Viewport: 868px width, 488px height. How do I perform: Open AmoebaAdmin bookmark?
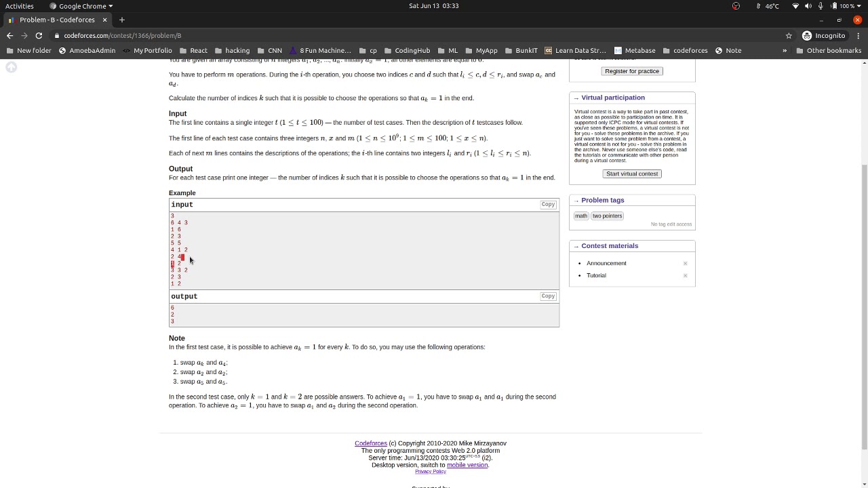87,50
